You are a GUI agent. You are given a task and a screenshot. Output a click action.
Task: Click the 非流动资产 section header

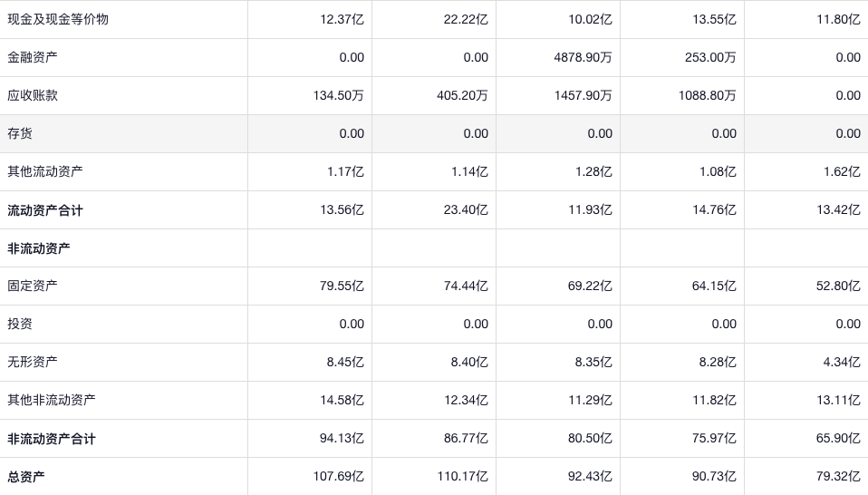[39, 248]
